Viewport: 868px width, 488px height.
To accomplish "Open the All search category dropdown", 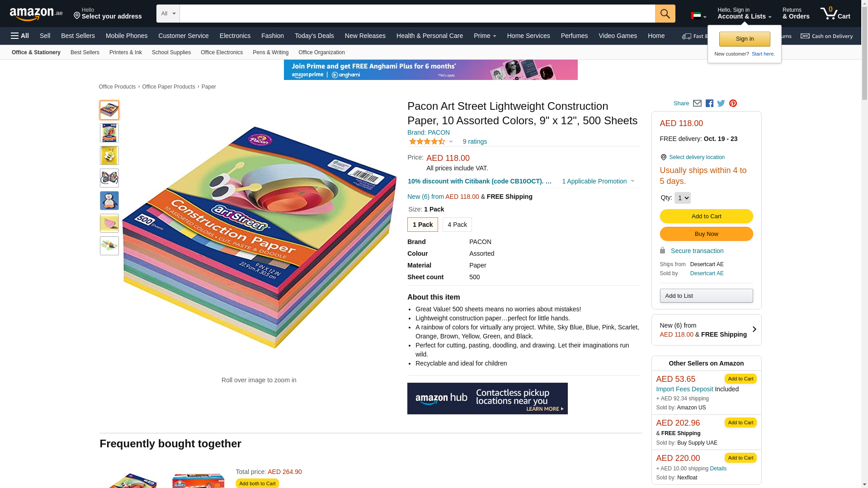I will point(168,14).
